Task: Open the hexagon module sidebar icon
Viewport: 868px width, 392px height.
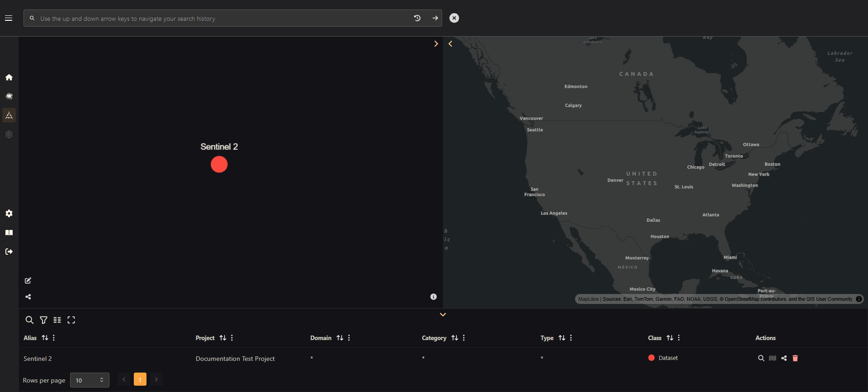Action: coord(9,134)
